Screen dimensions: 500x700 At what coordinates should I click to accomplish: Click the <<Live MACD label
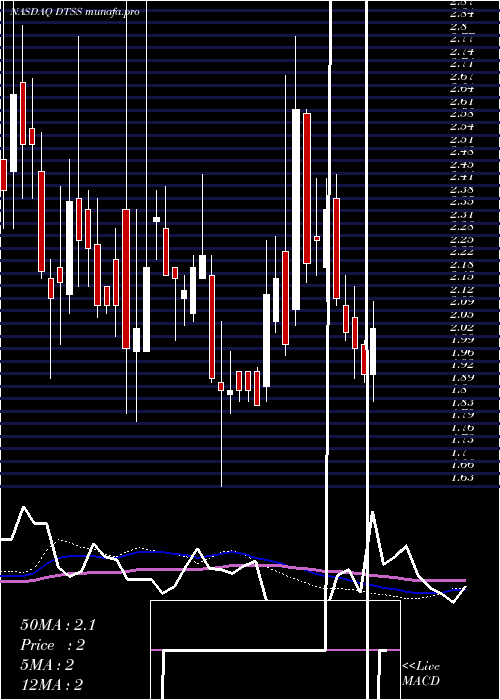(x=421, y=673)
